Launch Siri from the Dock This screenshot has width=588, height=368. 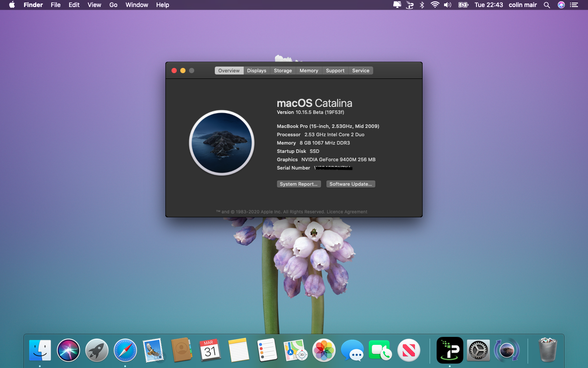click(x=68, y=350)
